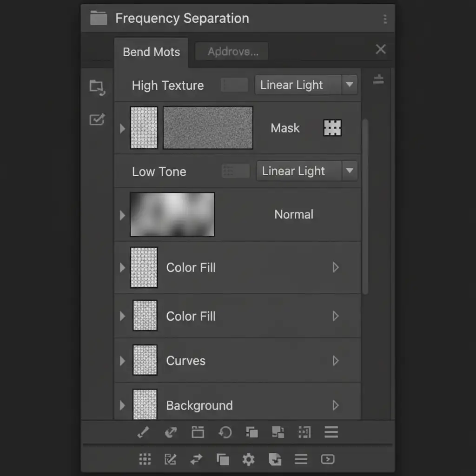This screenshot has width=476, height=476.
Task: Click the rotate reset icon
Action: coord(225,433)
